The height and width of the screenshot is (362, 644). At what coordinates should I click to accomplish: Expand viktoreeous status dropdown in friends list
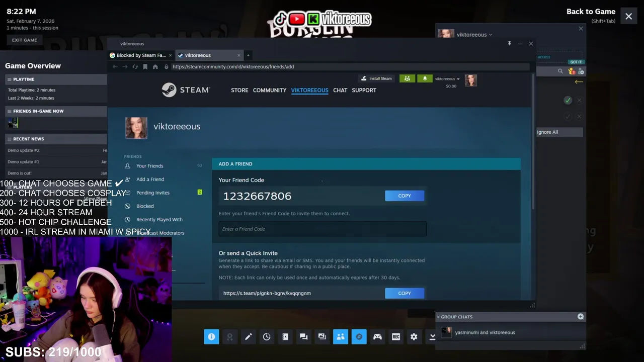coord(491,35)
